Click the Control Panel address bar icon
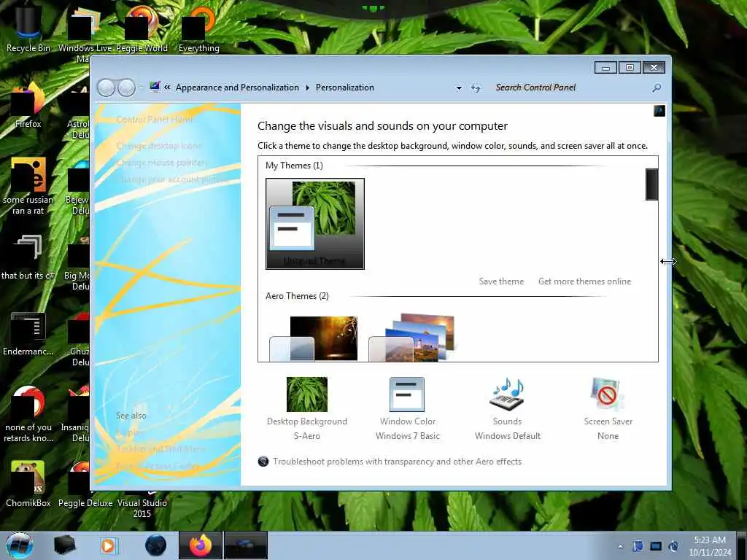Image resolution: width=747 pixels, height=560 pixels. (155, 87)
